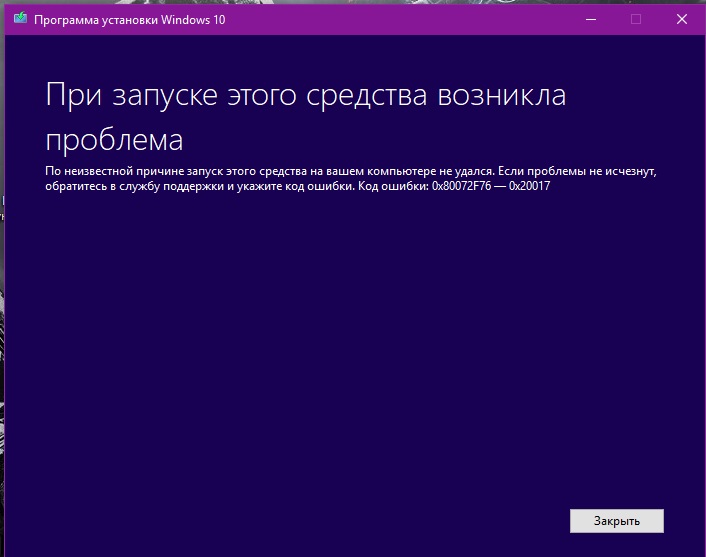Close the setup window with the X
This screenshot has height=557, width=706.
click(x=682, y=19)
